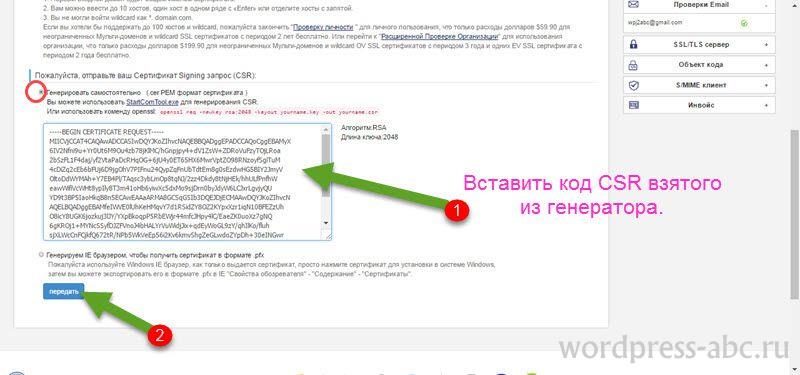Select the 'Генерировать самостоятельно' radio button
The image size is (800, 375).
(x=41, y=93)
